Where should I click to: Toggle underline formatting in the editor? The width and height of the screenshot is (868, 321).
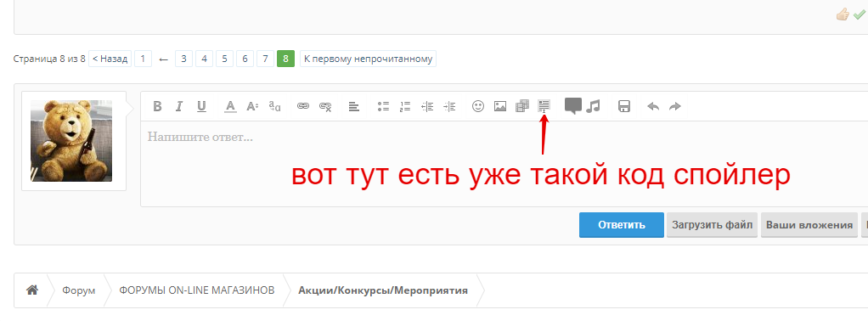click(x=201, y=106)
